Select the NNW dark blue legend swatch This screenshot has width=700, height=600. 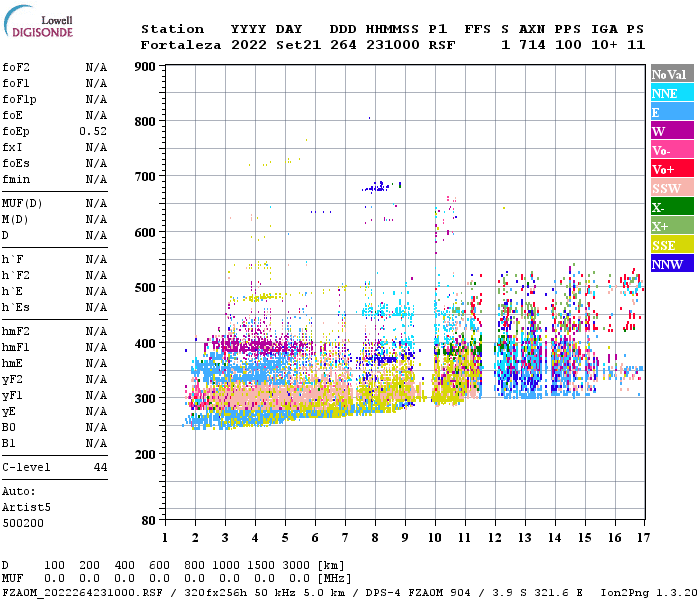click(672, 264)
